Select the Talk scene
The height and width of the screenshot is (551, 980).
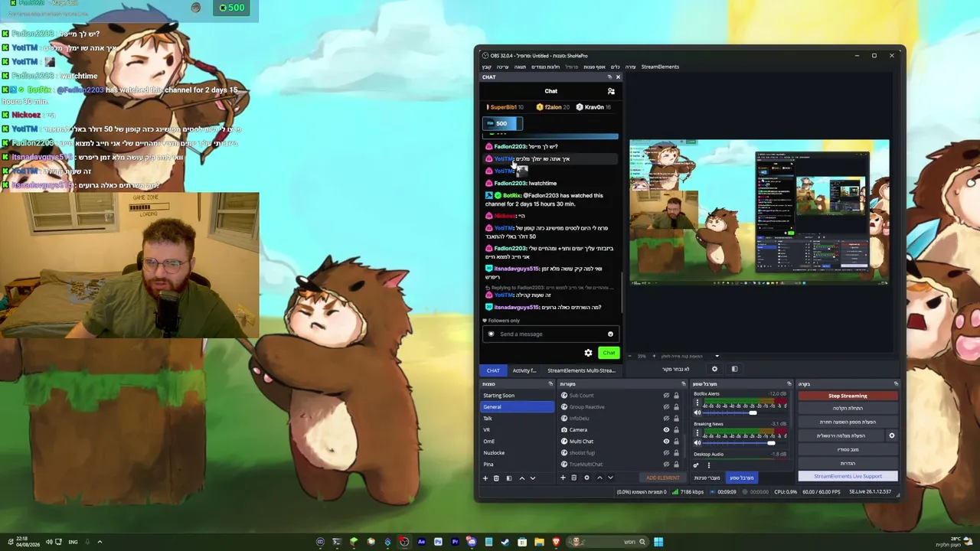(518, 419)
